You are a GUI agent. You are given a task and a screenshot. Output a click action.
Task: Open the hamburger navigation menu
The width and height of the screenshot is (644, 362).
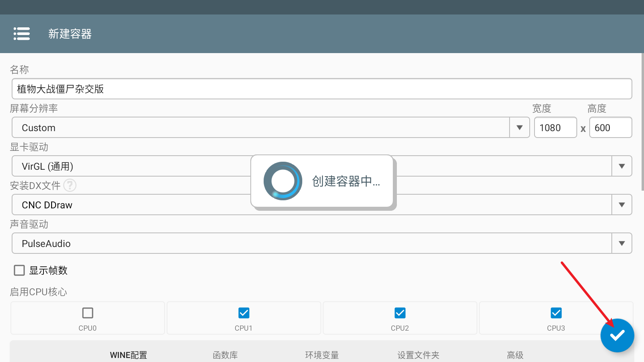click(x=22, y=34)
